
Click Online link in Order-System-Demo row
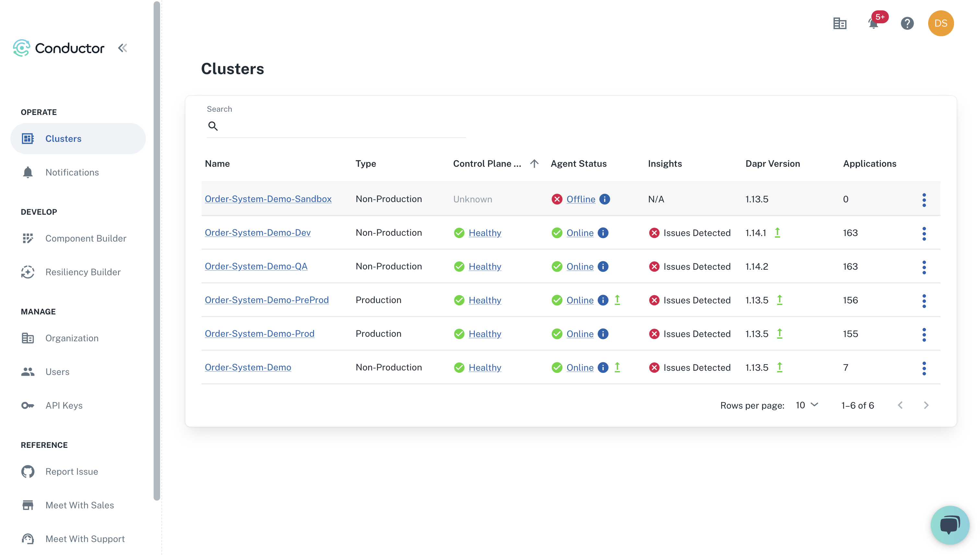click(580, 368)
